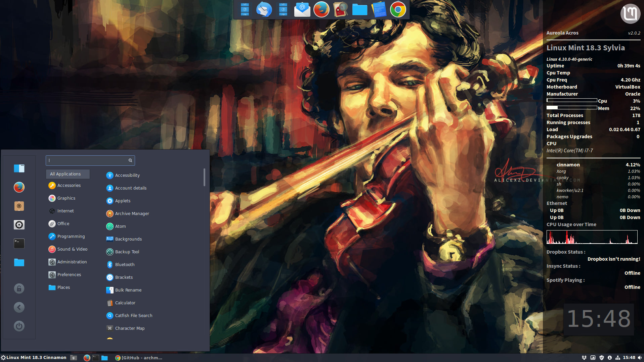This screenshot has height=362, width=644.
Task: Open the brown Software Manager favorite icon
Action: (19, 206)
